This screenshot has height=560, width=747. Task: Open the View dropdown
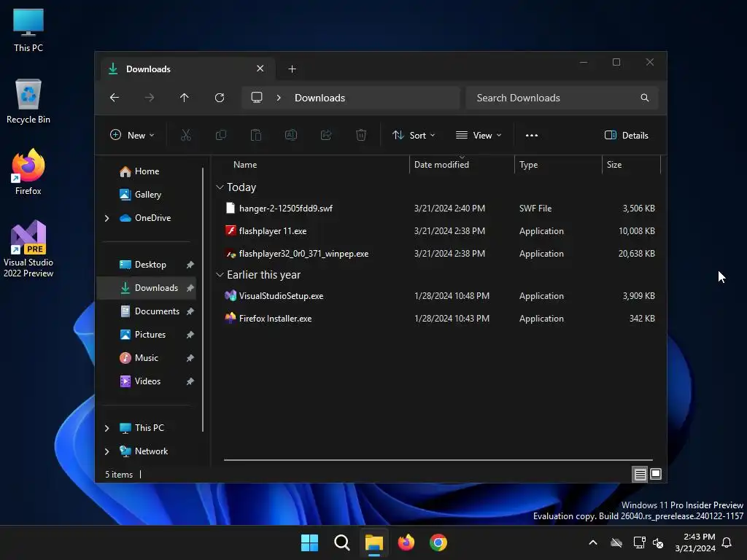point(479,135)
